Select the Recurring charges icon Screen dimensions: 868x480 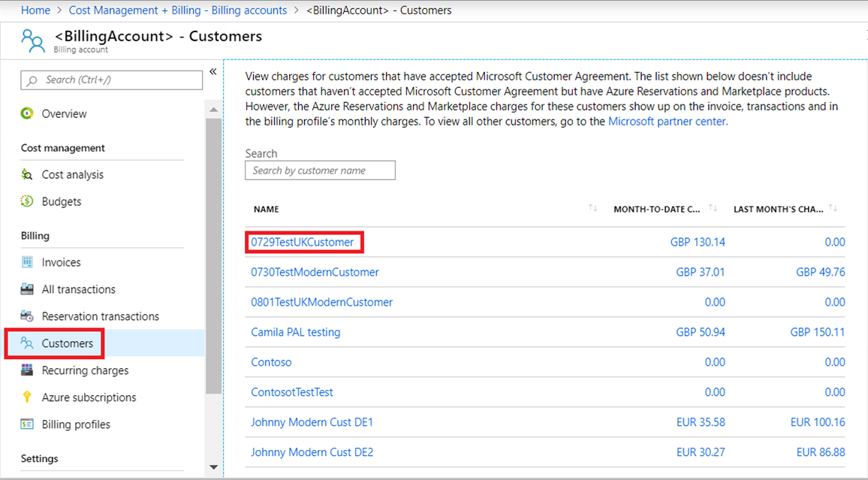pos(28,370)
